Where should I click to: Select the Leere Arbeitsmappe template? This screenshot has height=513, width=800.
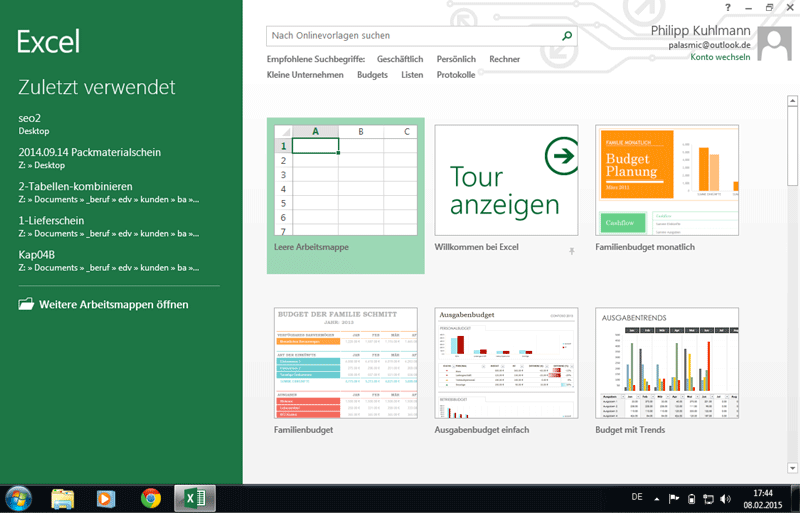pyautogui.click(x=345, y=196)
